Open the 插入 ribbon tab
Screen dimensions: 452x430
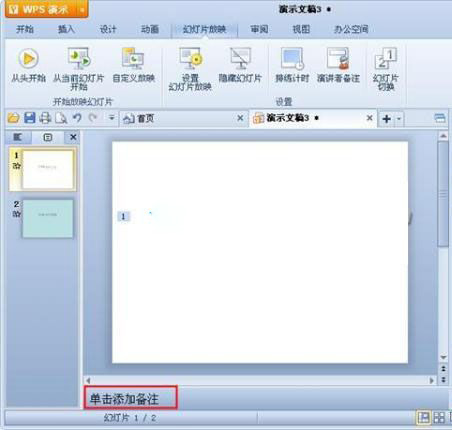pos(66,29)
